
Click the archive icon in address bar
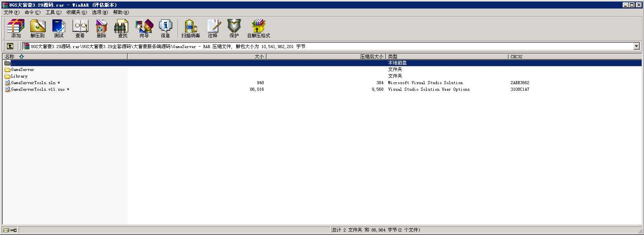(x=26, y=46)
